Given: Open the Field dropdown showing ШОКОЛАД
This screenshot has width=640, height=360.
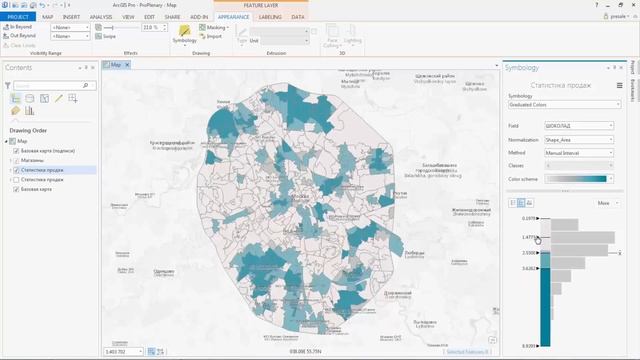Looking at the screenshot, I should pos(579,126).
